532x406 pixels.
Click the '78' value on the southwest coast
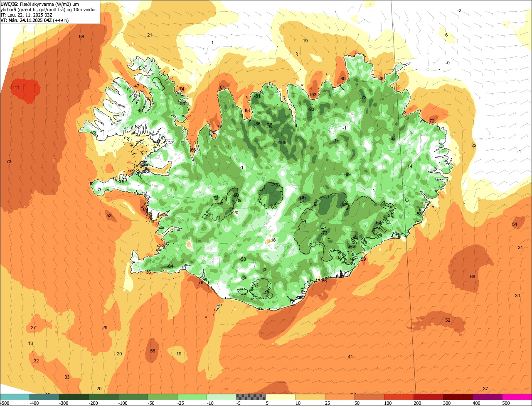pos(201,282)
